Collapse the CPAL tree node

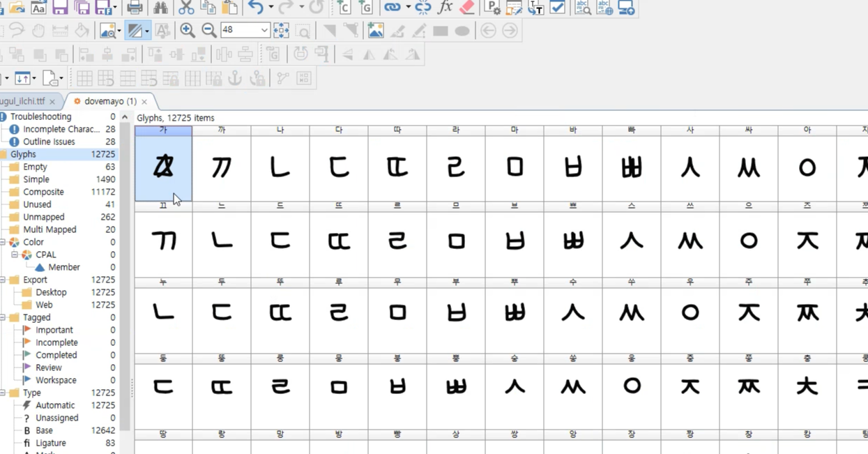15,255
